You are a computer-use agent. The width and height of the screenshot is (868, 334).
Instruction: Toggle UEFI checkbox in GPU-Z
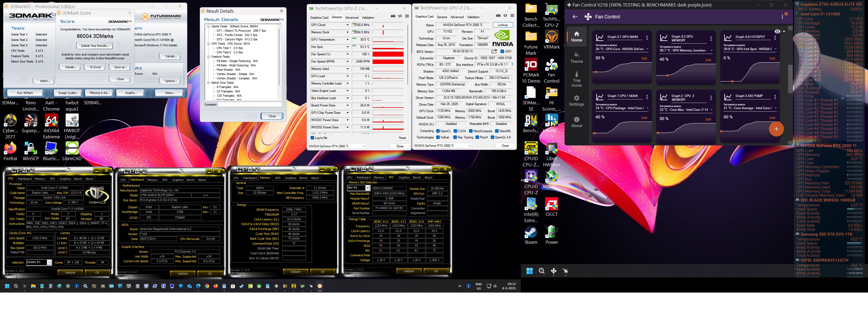tap(502, 51)
